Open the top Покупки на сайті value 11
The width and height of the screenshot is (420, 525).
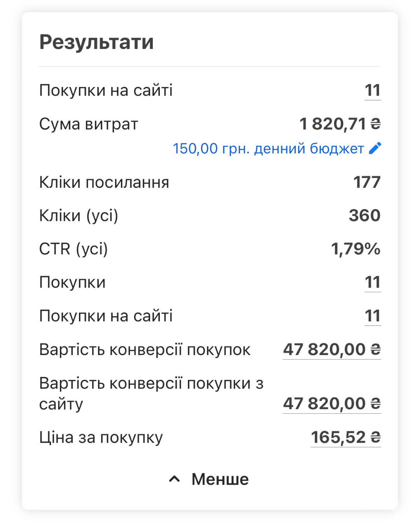click(373, 91)
